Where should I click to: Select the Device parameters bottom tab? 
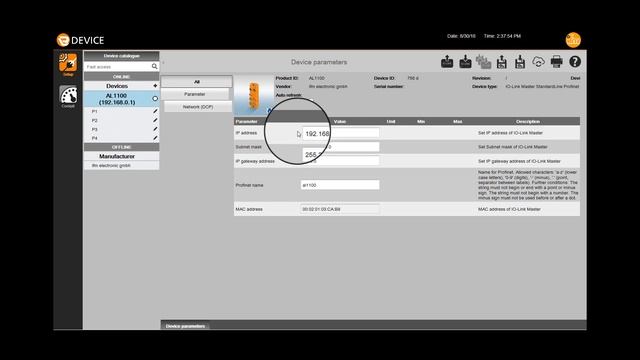[185, 326]
